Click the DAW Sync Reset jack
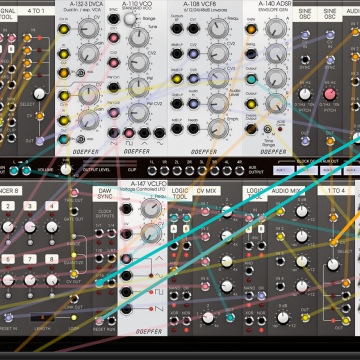Image resolution: width=360 pixels, height=360 pixels. point(99,321)
